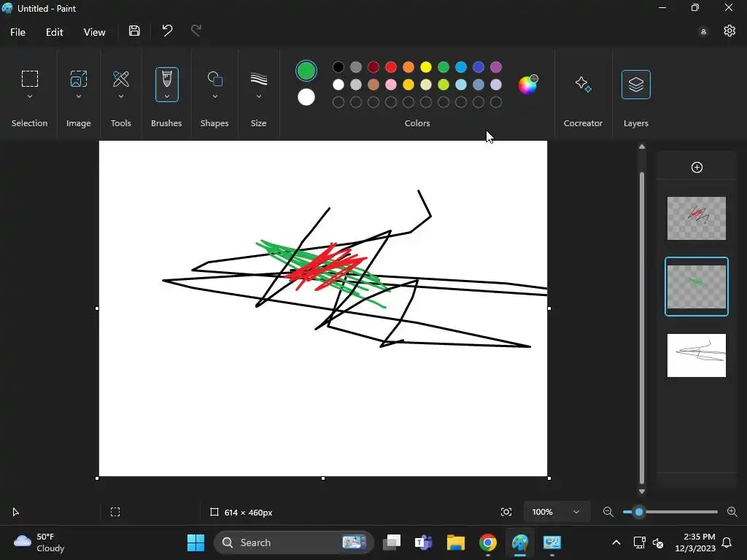Click the selection size icon in status bar

115,512
